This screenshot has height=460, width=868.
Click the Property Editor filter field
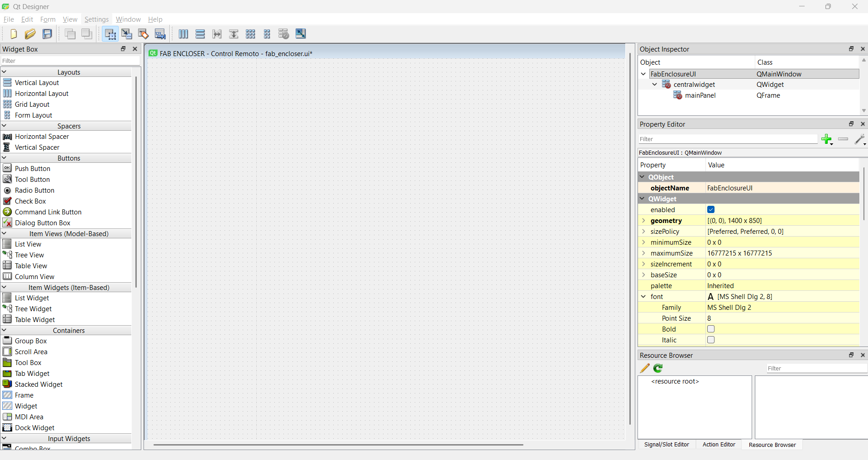[728, 139]
